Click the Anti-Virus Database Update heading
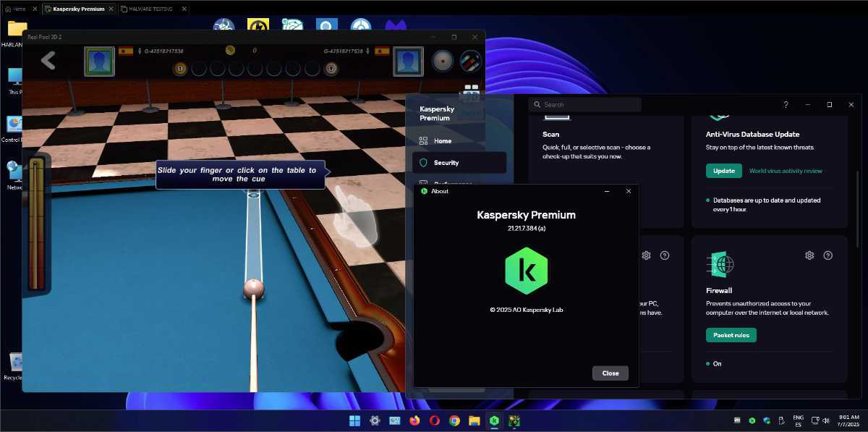 (752, 135)
